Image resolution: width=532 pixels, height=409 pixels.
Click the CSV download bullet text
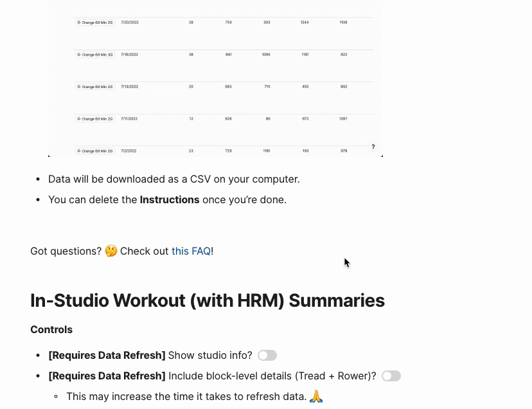(174, 179)
